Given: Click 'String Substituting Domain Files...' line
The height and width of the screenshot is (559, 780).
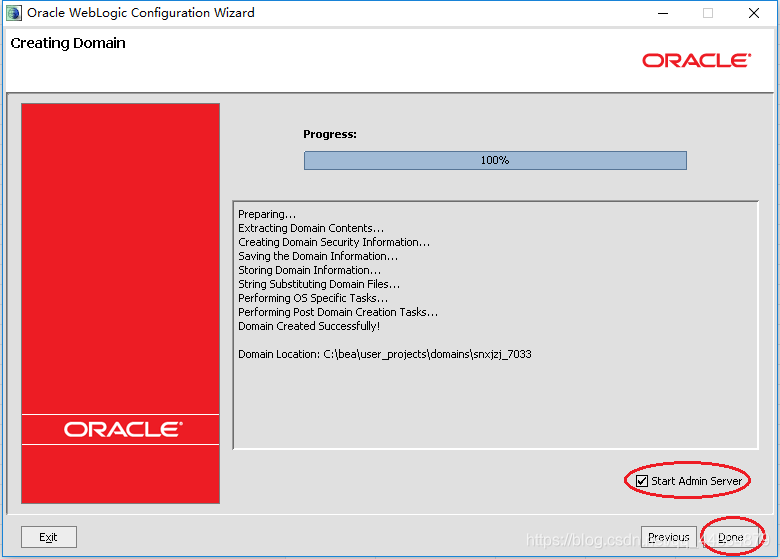Looking at the screenshot, I should click(x=319, y=284).
